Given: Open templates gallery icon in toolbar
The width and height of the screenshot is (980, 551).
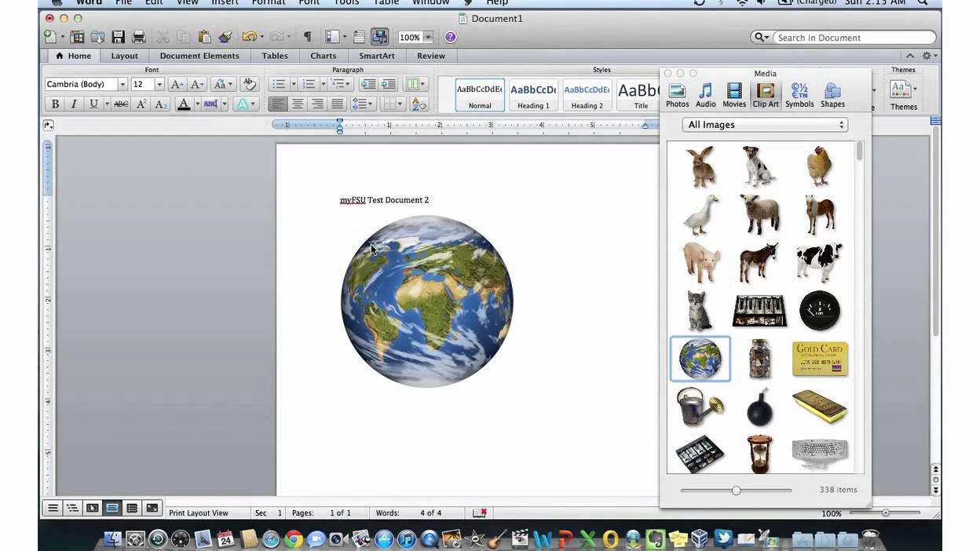Looking at the screenshot, I should pyautogui.click(x=77, y=37).
